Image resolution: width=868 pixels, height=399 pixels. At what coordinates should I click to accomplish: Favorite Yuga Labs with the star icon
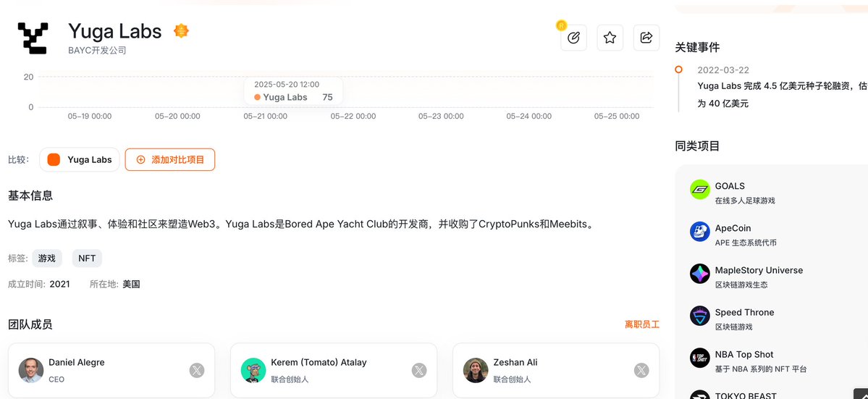[610, 38]
